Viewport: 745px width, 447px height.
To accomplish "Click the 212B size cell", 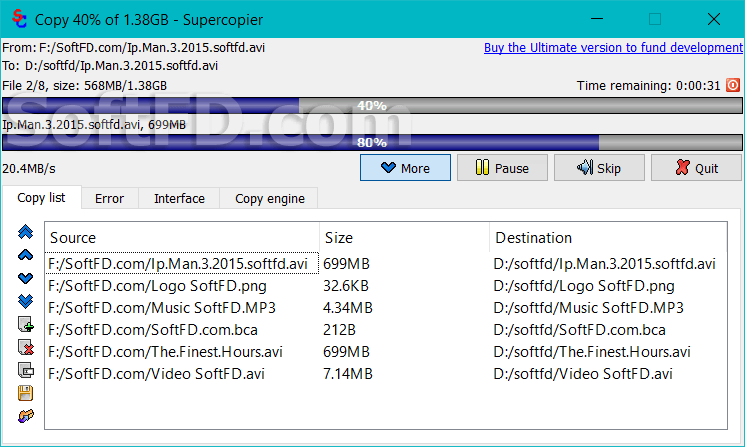I will [339, 330].
